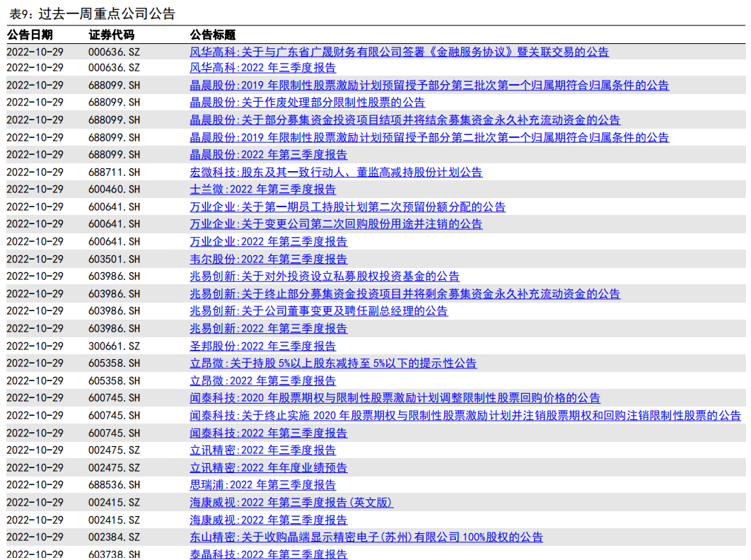751x560 pixels.
Task: Select stock code 688711.SH
Action: (114, 173)
